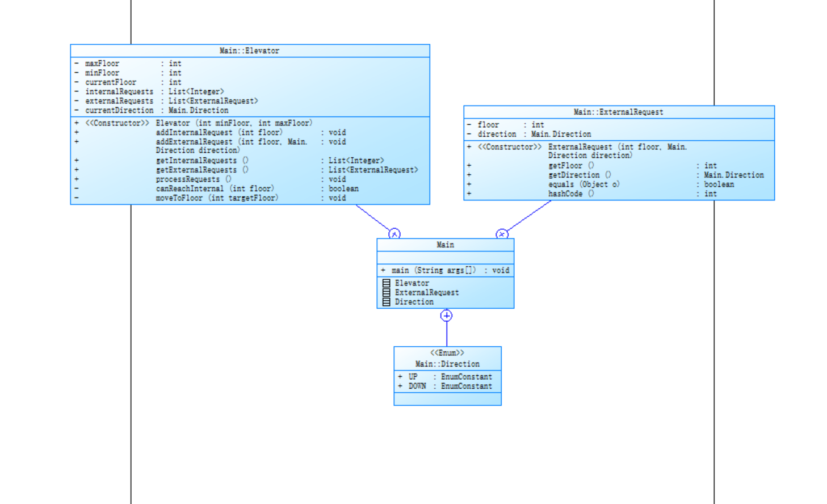Select the externalRequests attribute
Viewport: 827px width, 504px height.
166,101
